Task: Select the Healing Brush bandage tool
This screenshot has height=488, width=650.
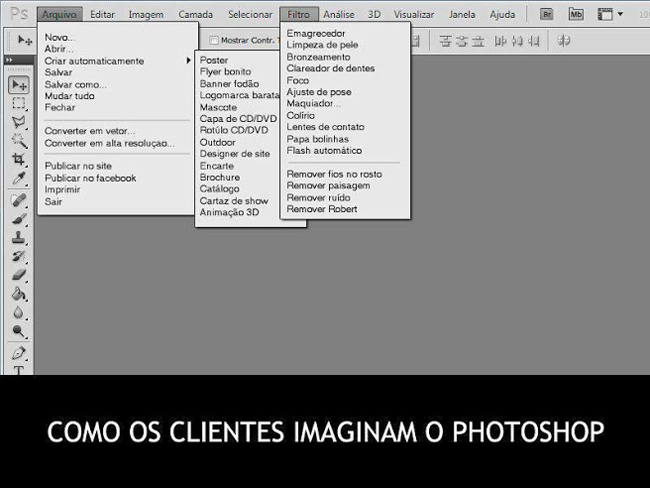Action: [19, 200]
